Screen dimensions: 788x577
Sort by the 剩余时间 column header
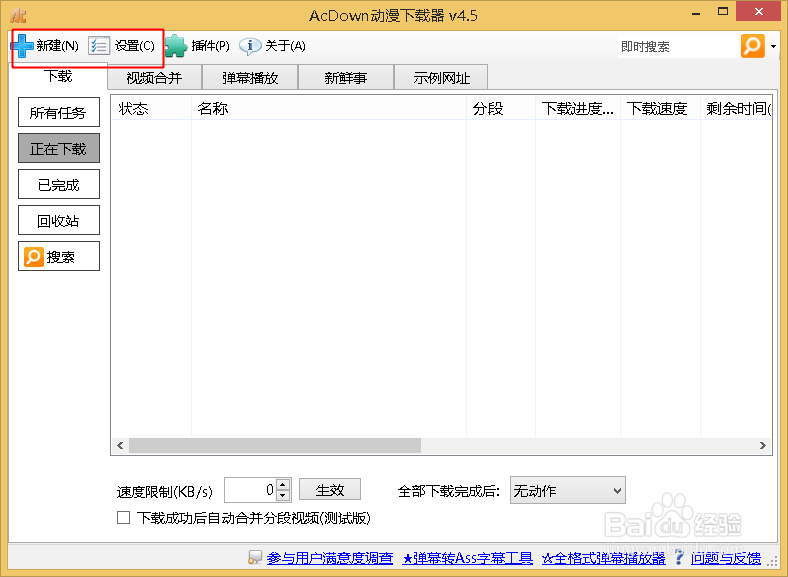(x=736, y=109)
